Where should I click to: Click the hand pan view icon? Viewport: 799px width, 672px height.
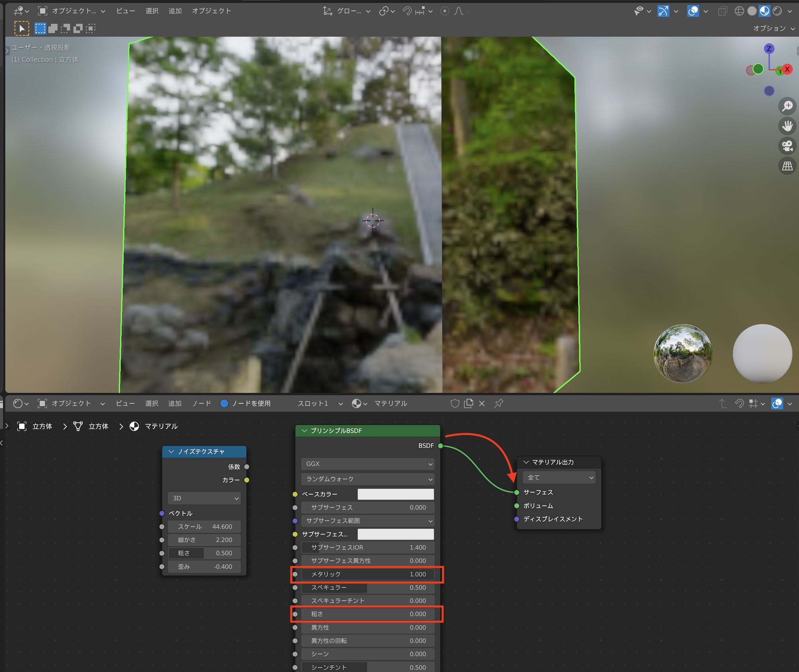[787, 126]
